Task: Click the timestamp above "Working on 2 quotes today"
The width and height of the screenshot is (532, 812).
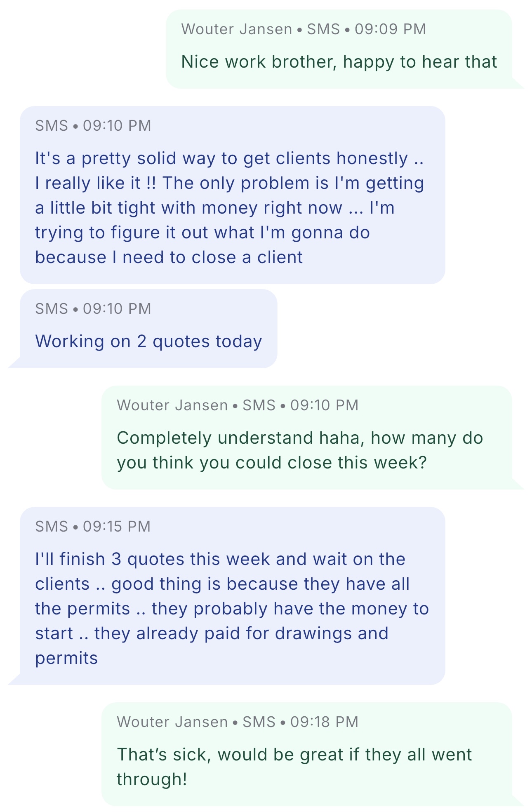Action: pos(117,308)
